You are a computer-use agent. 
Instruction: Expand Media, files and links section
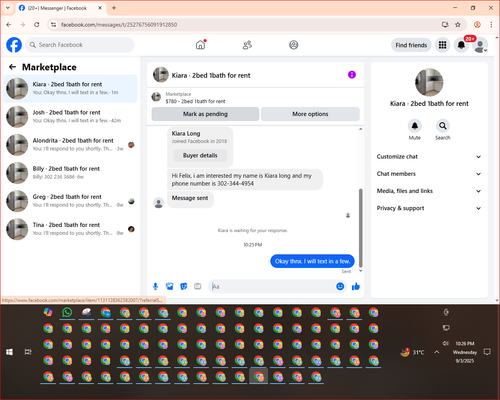[429, 191]
